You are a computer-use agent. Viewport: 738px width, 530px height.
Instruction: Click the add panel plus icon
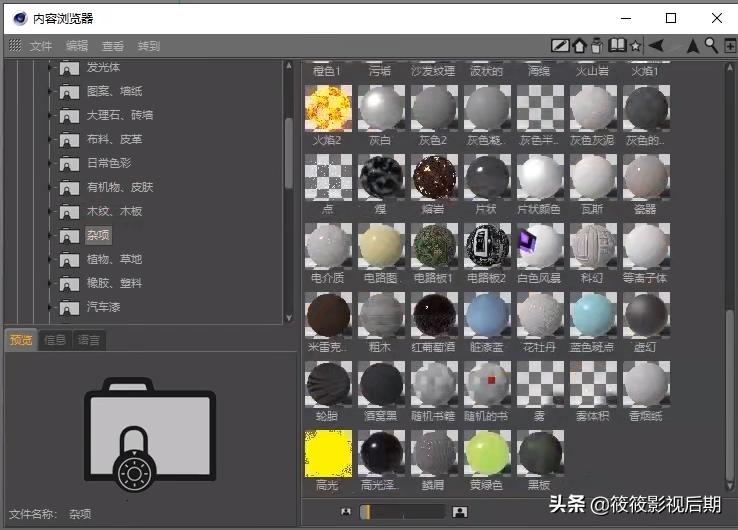[730, 46]
